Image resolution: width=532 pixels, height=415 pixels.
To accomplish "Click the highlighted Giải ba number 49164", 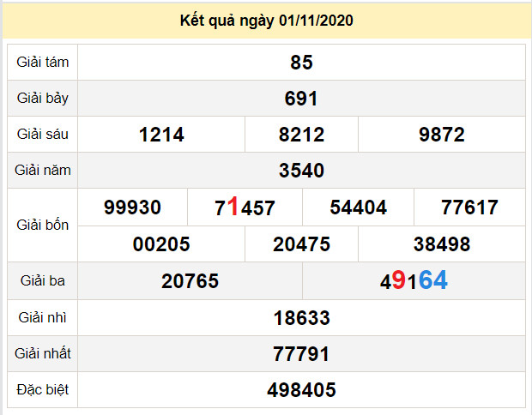I will (414, 280).
